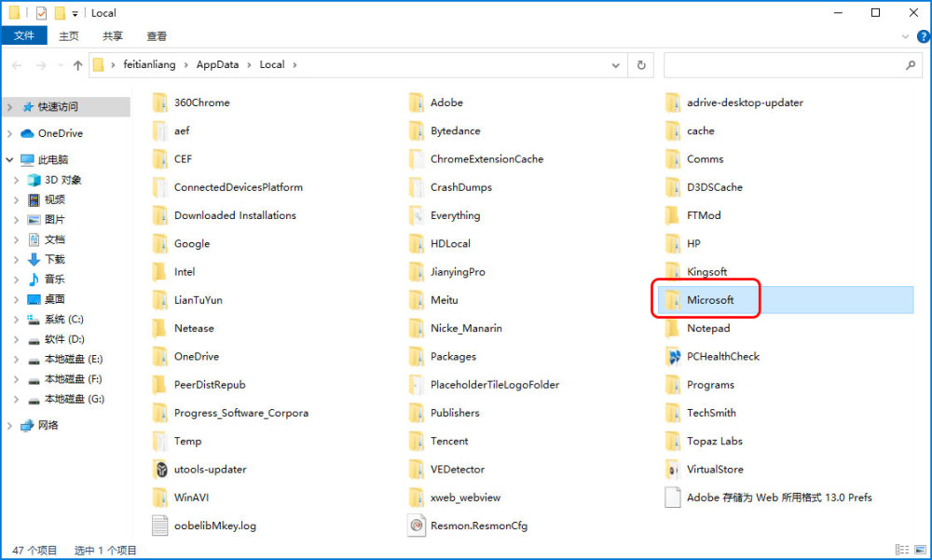932x560 pixels.
Task: Open the Adobe folder icon
Action: 416,102
